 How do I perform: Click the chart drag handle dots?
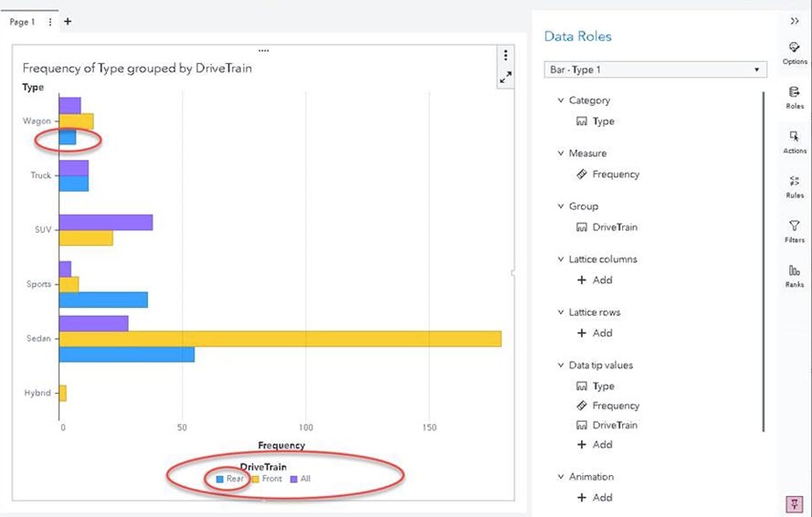(264, 51)
